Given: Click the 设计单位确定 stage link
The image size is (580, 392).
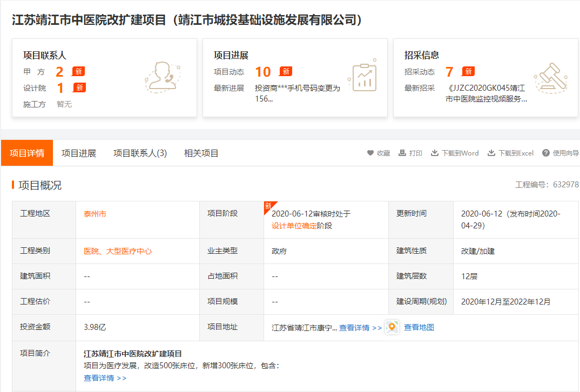Looking at the screenshot, I should [x=294, y=226].
